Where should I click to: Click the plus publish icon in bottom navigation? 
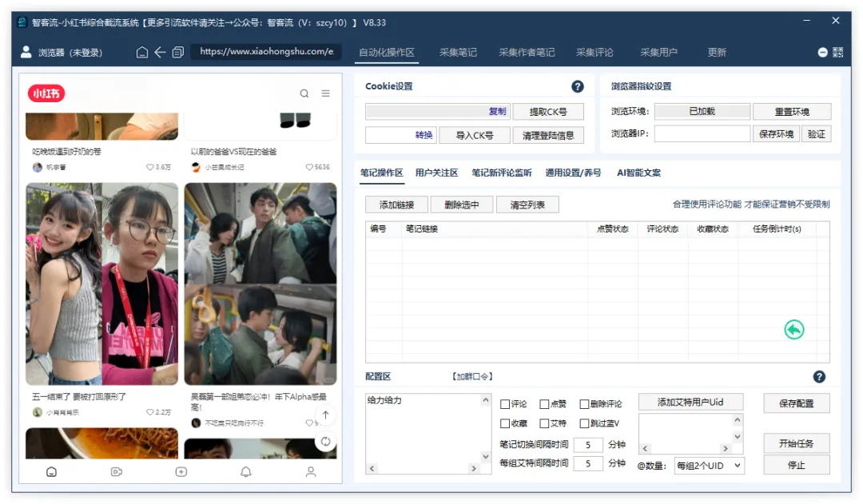click(181, 472)
